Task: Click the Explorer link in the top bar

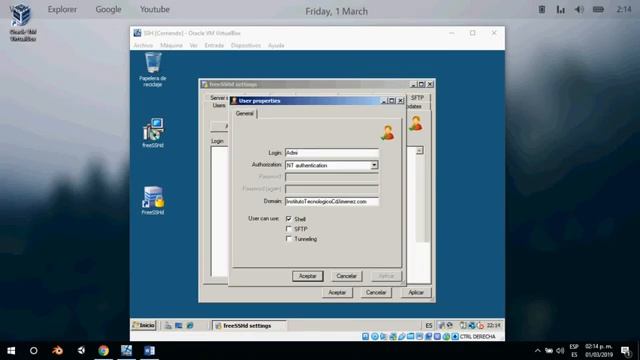Action: point(62,9)
